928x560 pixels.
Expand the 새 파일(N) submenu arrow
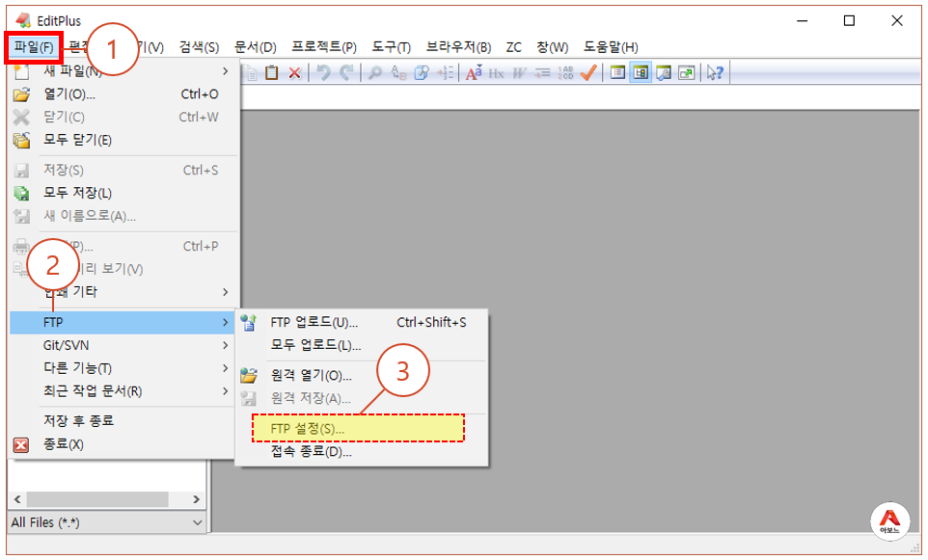point(226,71)
